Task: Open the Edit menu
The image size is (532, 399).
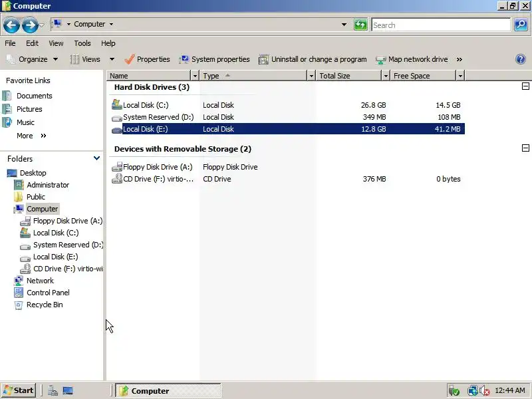Action: 32,43
